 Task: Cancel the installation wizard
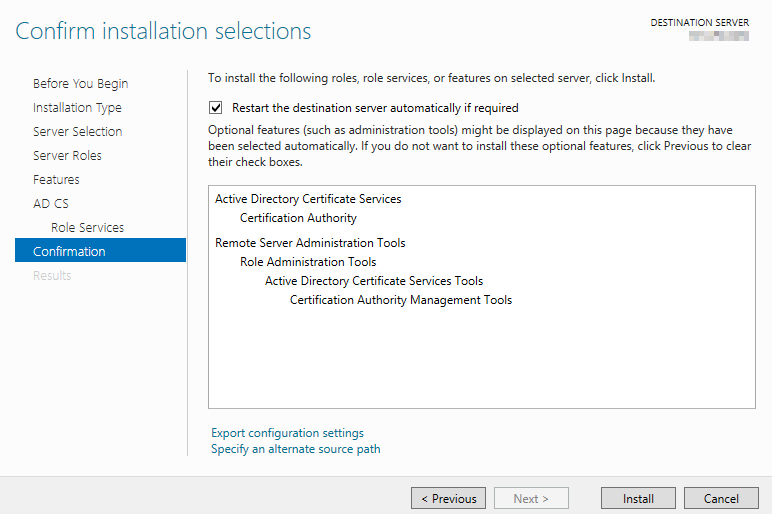tap(721, 498)
